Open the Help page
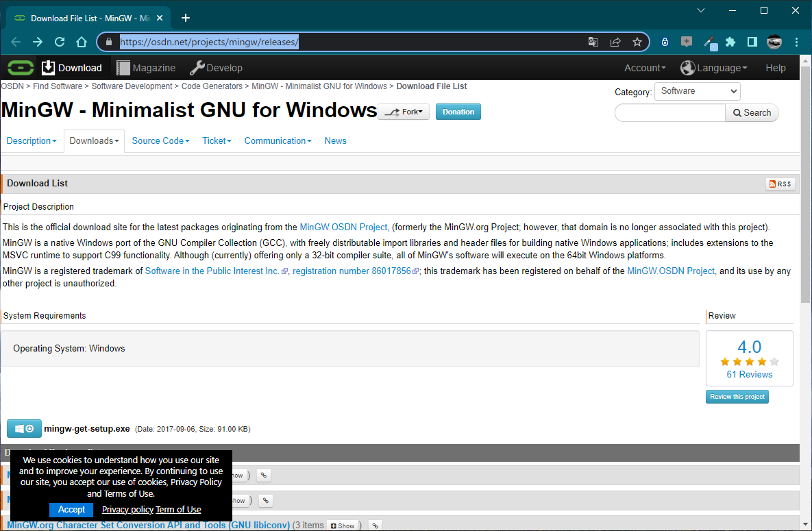Image resolution: width=812 pixels, height=531 pixels. pyautogui.click(x=775, y=68)
